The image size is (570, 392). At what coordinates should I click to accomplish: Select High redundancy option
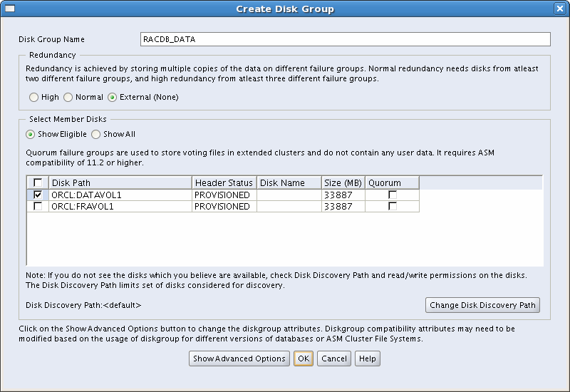click(x=33, y=97)
